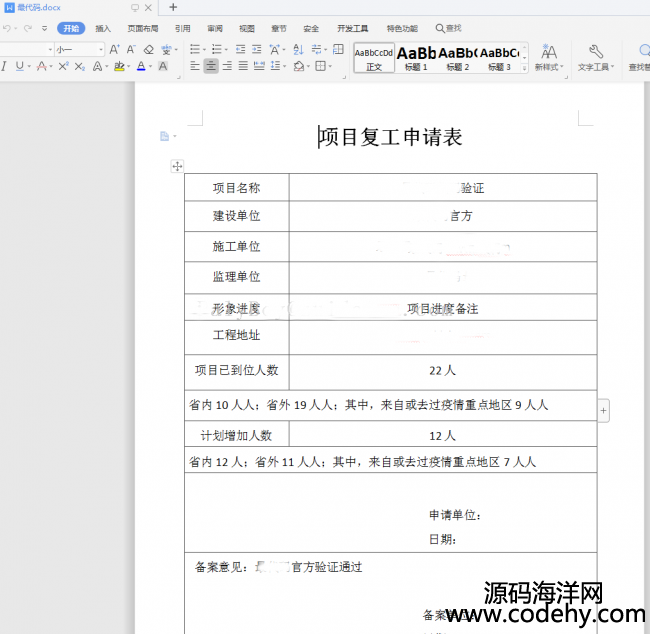The width and height of the screenshot is (650, 634).
Task: Open the 引用 tab
Action: point(182,28)
